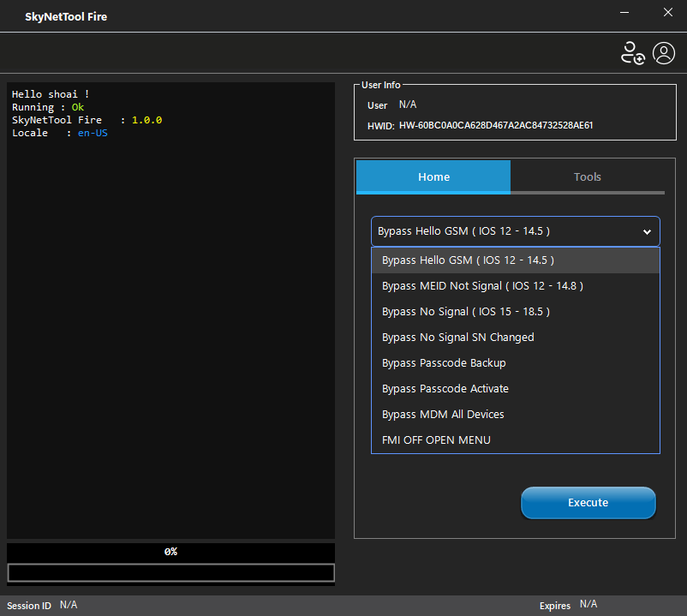687x616 pixels.
Task: Click the add-user registration icon
Action: [x=632, y=53]
